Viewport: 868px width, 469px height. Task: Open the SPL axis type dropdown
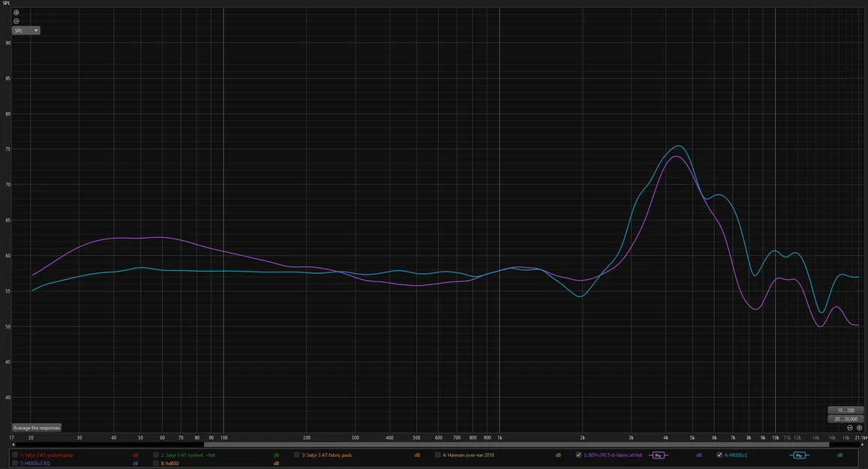pos(26,31)
